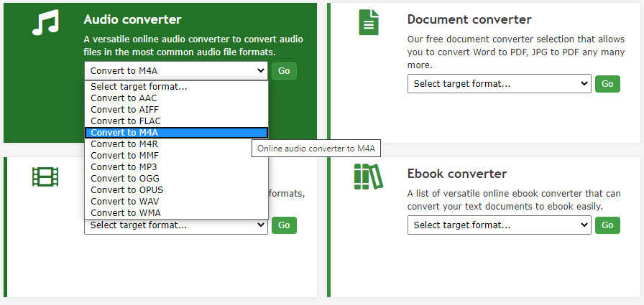
Task: Open the Audio converter format dropdown
Action: (176, 71)
